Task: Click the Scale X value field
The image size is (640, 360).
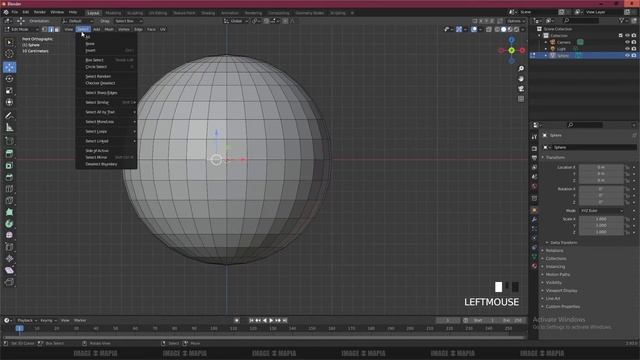Action: point(601,219)
